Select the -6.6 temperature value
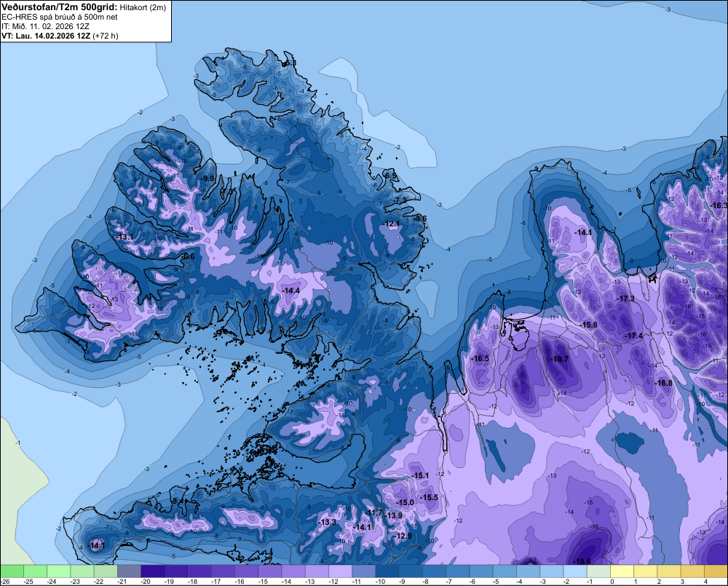 [189, 256]
